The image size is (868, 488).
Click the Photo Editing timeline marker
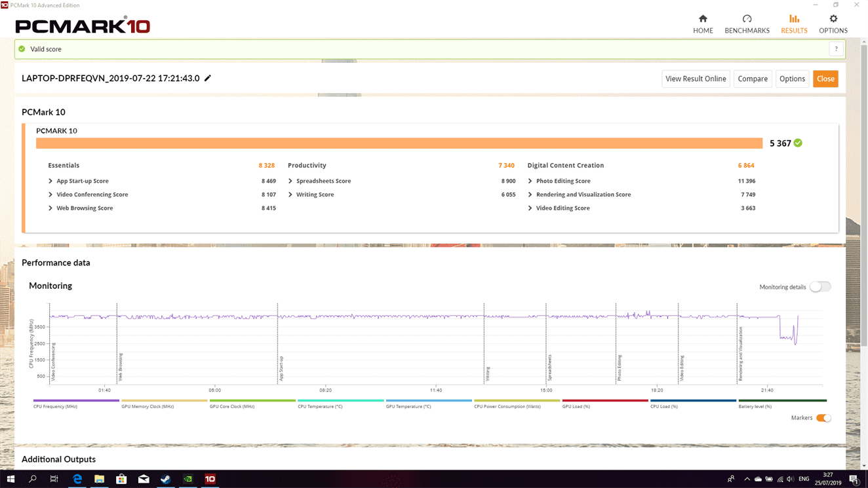coord(620,368)
